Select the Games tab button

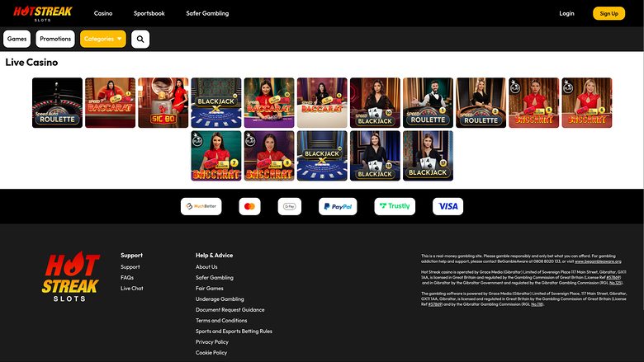pyautogui.click(x=17, y=39)
